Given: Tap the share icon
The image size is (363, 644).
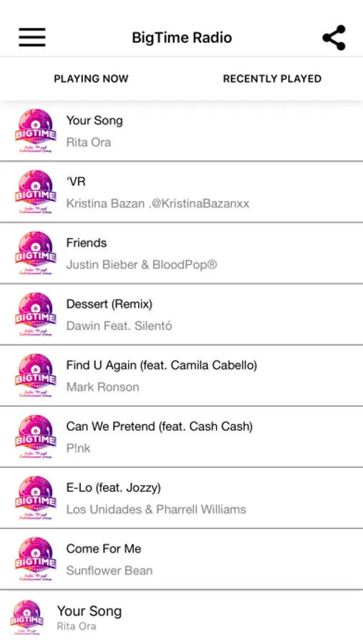Looking at the screenshot, I should pyautogui.click(x=334, y=37).
